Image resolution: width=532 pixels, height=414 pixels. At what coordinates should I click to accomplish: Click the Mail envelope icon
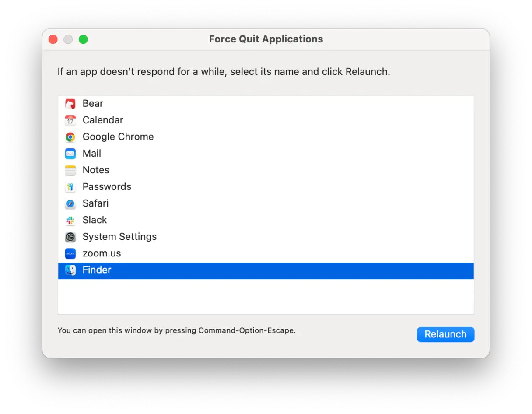click(x=70, y=154)
